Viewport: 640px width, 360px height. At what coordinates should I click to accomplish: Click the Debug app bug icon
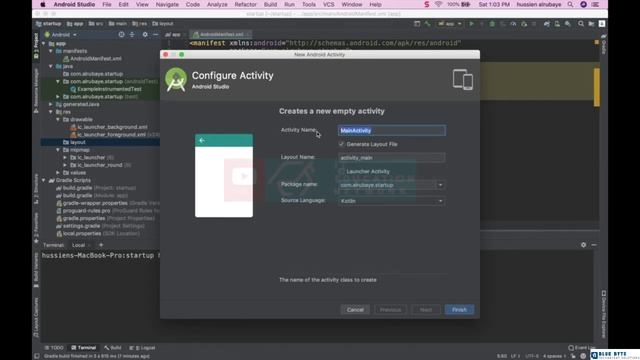click(492, 24)
